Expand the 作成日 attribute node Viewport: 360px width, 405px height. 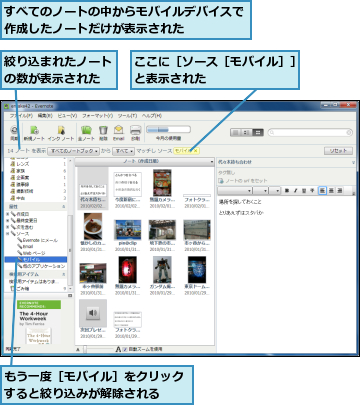click(x=7, y=214)
